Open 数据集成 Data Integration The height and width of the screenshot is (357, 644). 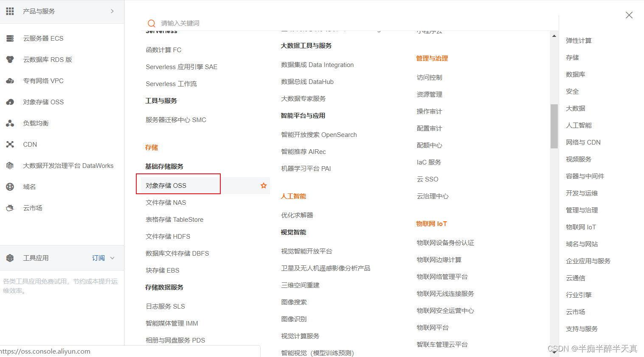[318, 64]
